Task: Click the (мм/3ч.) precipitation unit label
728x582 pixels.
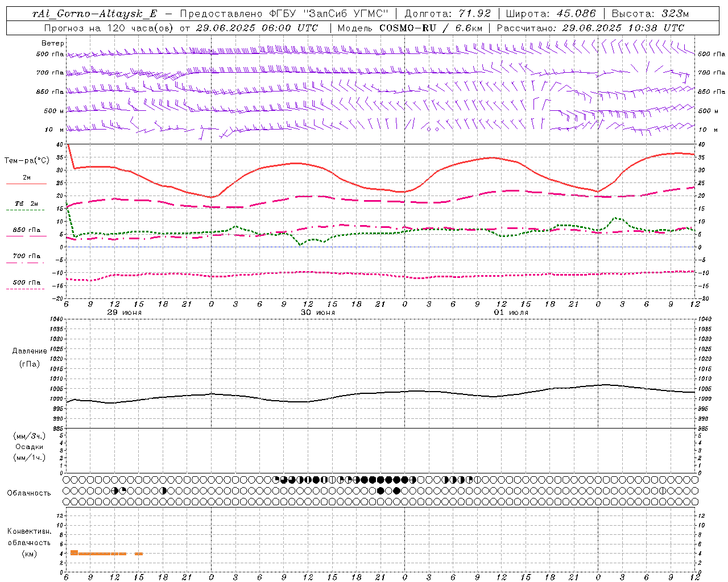Action: click(x=29, y=436)
